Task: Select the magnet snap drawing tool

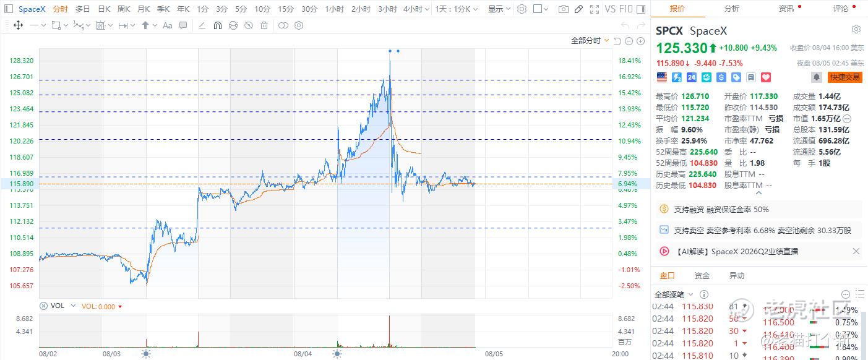Action: pyautogui.click(x=218, y=25)
